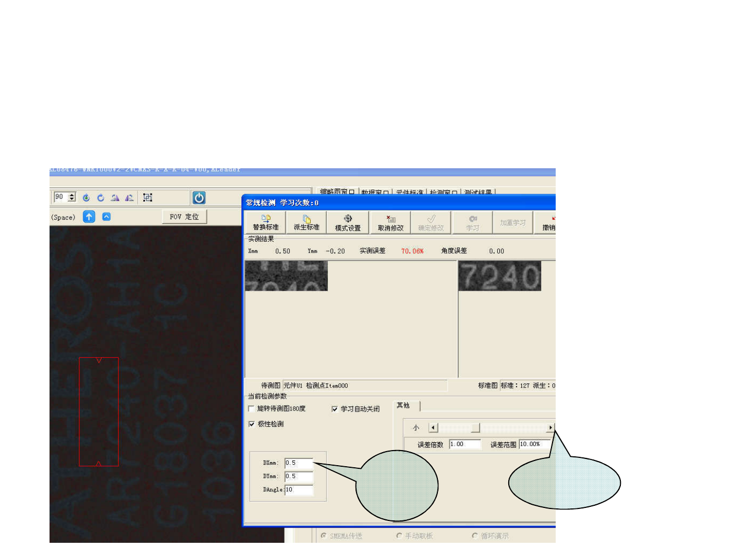
Task: Click the Ymm value -0.20
Action: (335, 251)
